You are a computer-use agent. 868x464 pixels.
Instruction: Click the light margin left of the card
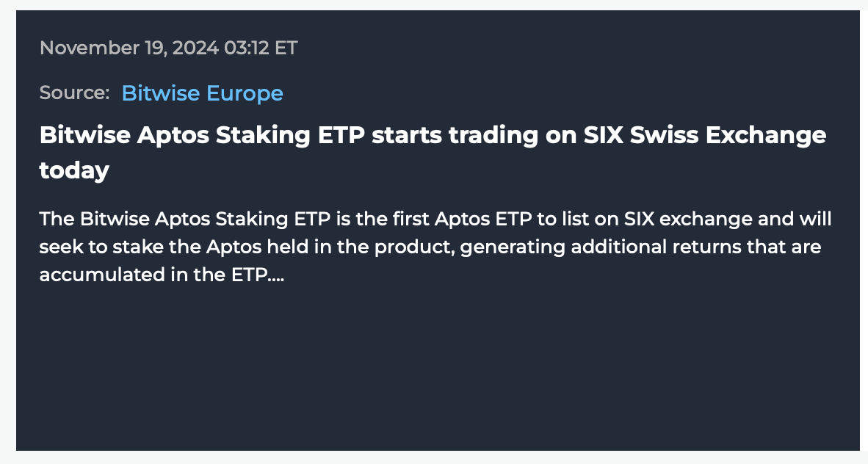coord(8,232)
